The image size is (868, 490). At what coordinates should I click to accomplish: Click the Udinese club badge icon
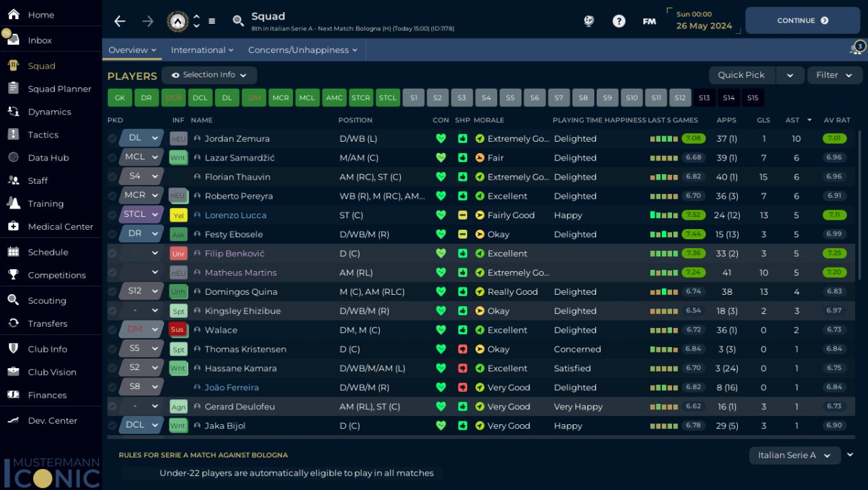[x=178, y=21]
